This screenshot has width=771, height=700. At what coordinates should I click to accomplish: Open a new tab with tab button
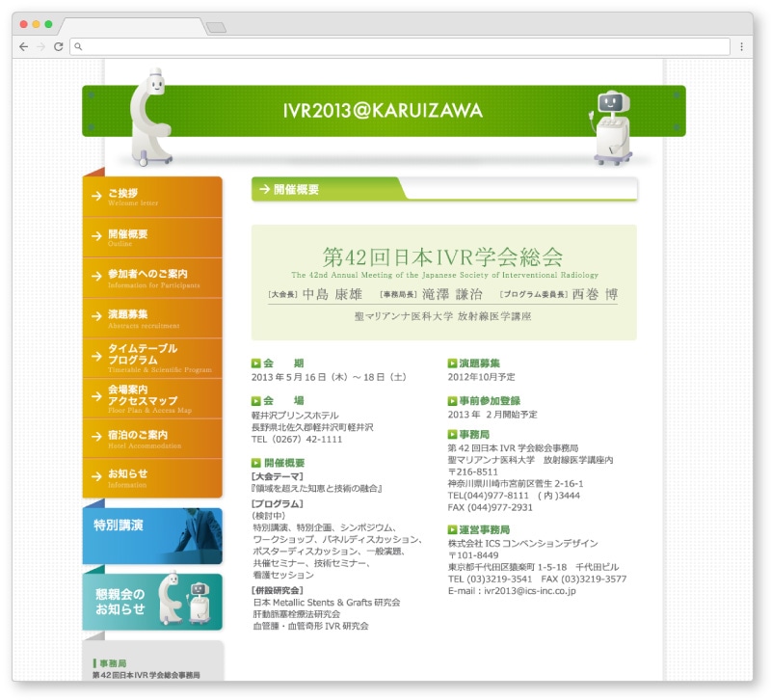pyautogui.click(x=216, y=27)
